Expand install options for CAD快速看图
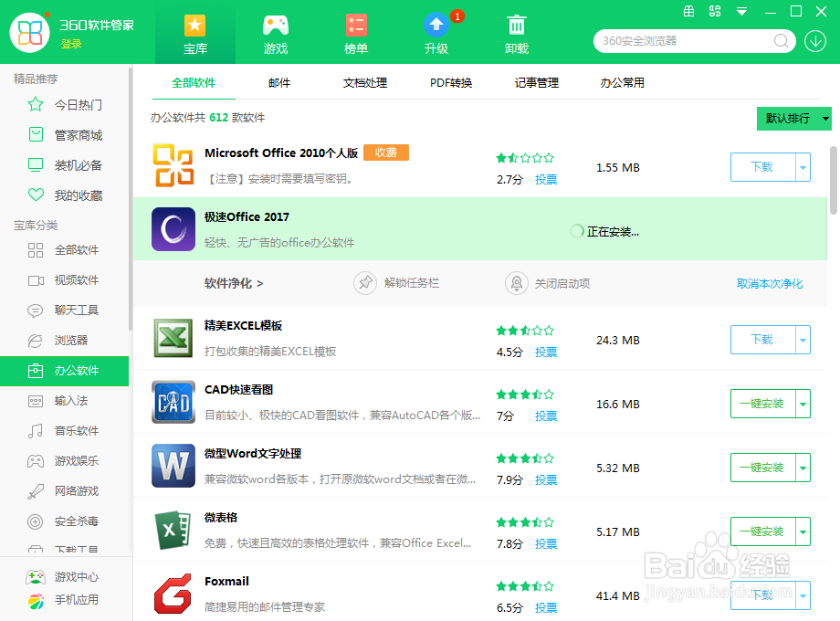840x621 pixels. (803, 404)
